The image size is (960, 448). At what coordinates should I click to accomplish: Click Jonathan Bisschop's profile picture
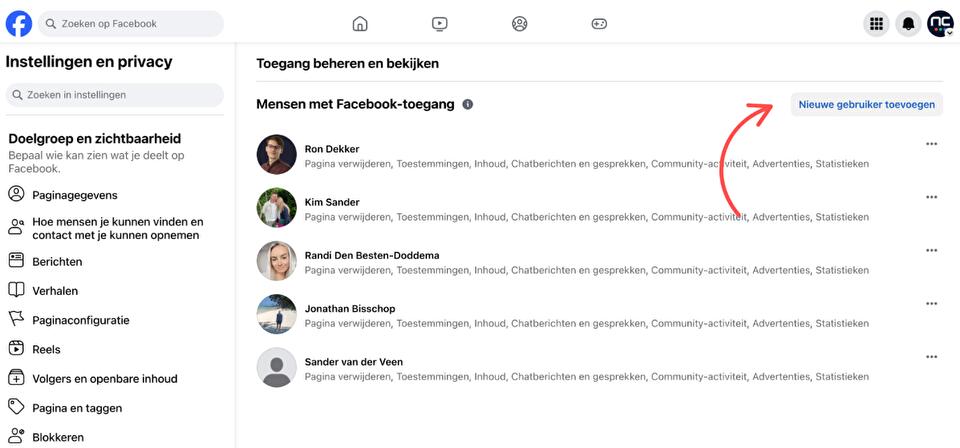click(x=276, y=314)
